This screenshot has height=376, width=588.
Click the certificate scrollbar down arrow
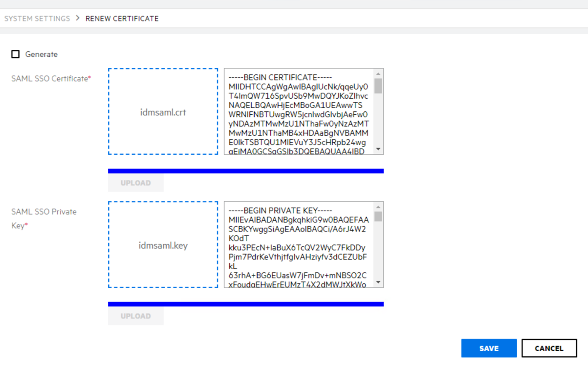point(378,150)
